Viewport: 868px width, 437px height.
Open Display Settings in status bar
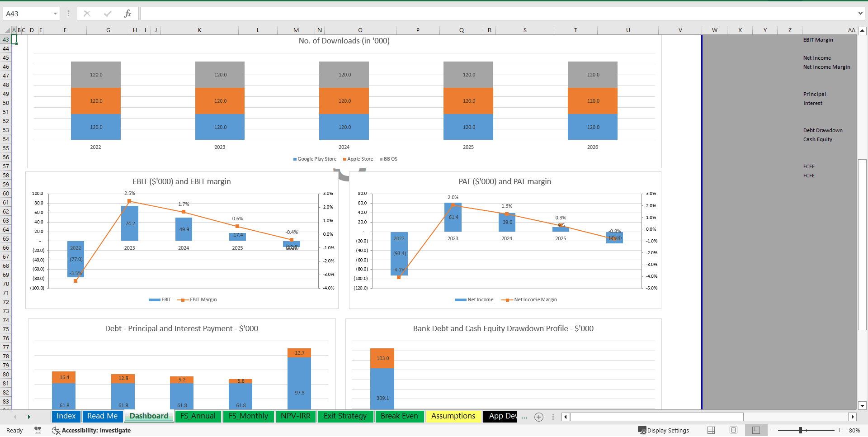pyautogui.click(x=663, y=430)
